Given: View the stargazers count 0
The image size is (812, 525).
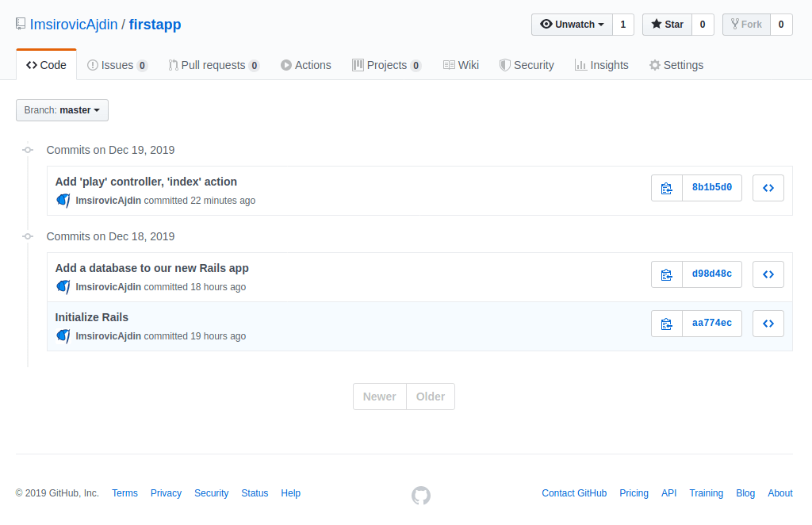Looking at the screenshot, I should [703, 25].
